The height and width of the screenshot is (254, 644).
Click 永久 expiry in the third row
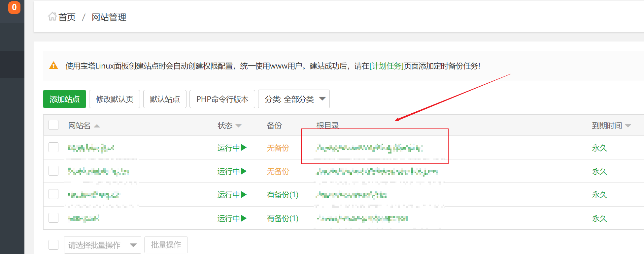(599, 195)
